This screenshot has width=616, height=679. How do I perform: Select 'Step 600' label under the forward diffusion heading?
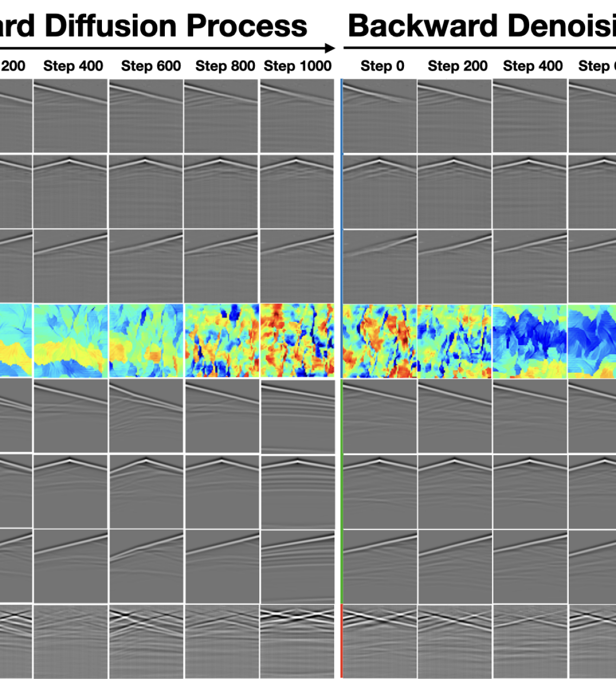click(x=151, y=66)
